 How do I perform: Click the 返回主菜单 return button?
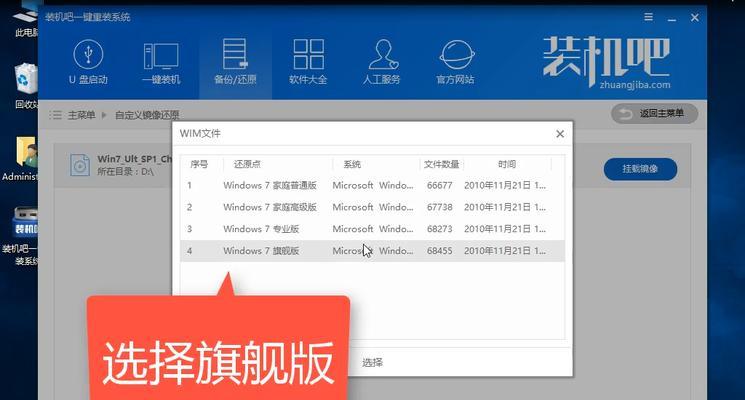pos(654,114)
